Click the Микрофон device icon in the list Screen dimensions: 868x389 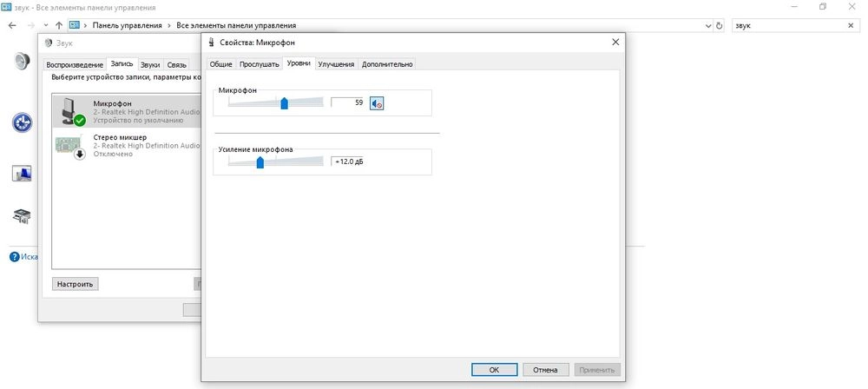(69, 111)
